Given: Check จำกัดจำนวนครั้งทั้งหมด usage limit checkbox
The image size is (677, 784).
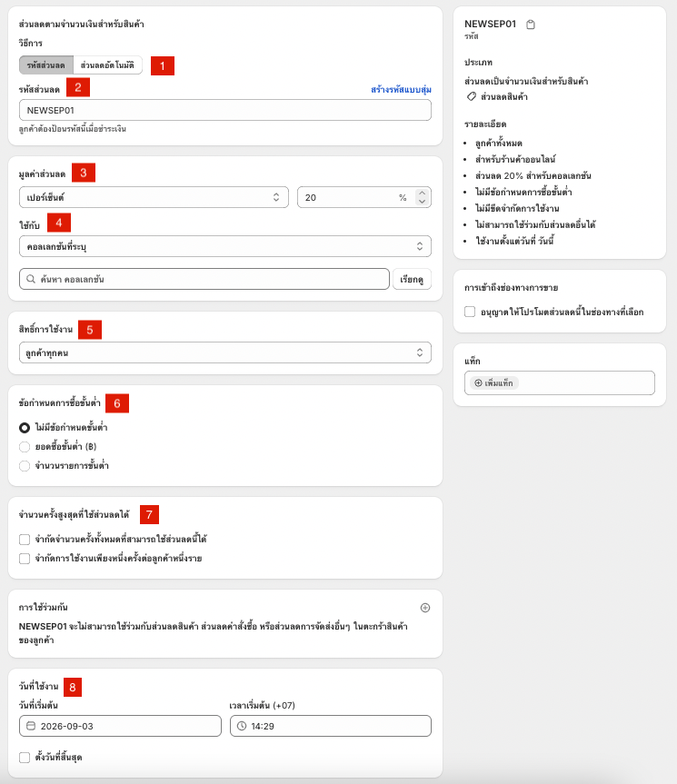Looking at the screenshot, I should [25, 539].
